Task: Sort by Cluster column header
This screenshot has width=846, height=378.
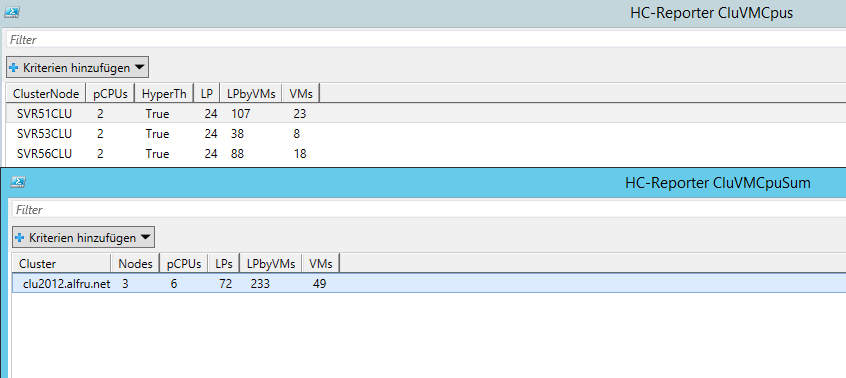Action: (x=62, y=264)
